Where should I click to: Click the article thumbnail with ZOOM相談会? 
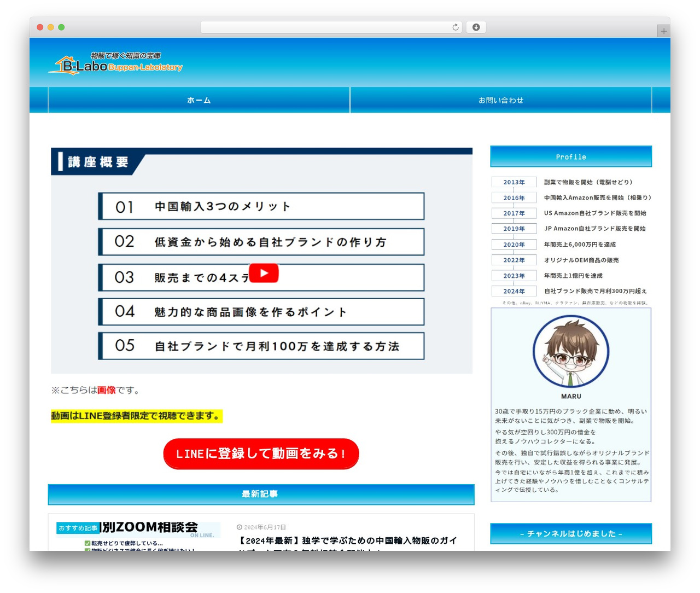(x=138, y=535)
